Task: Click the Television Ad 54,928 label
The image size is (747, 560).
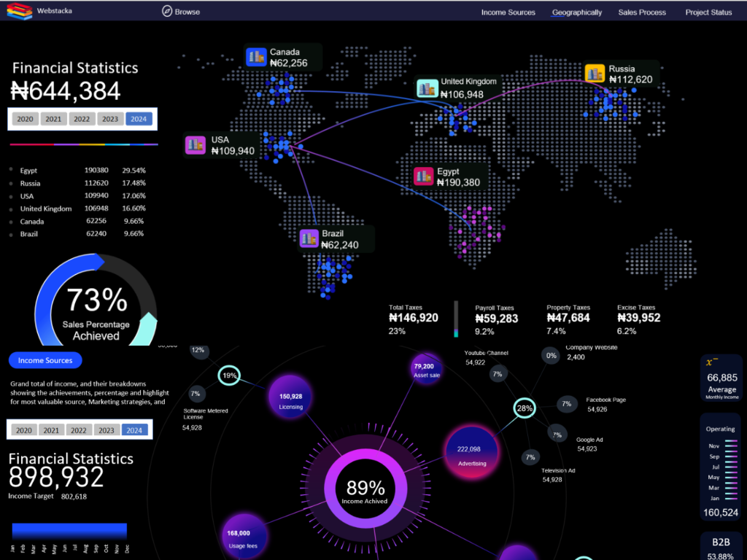Action: [x=558, y=475]
